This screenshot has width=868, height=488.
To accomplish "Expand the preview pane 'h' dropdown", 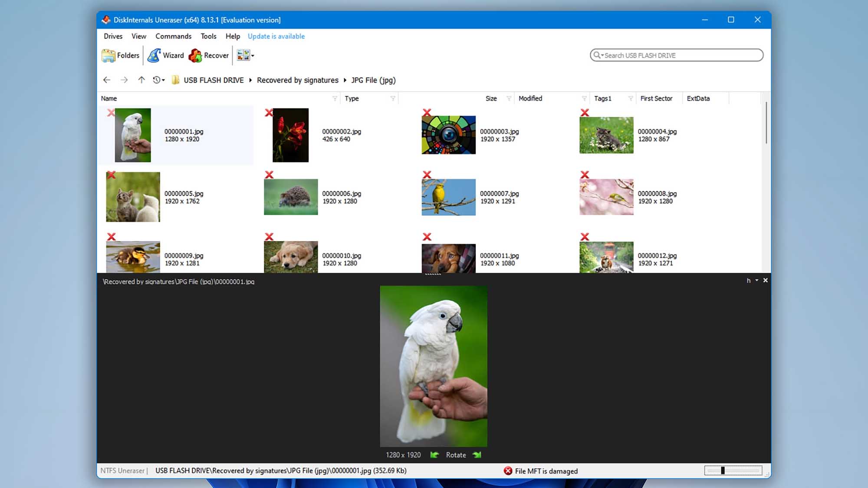I will [x=756, y=281].
